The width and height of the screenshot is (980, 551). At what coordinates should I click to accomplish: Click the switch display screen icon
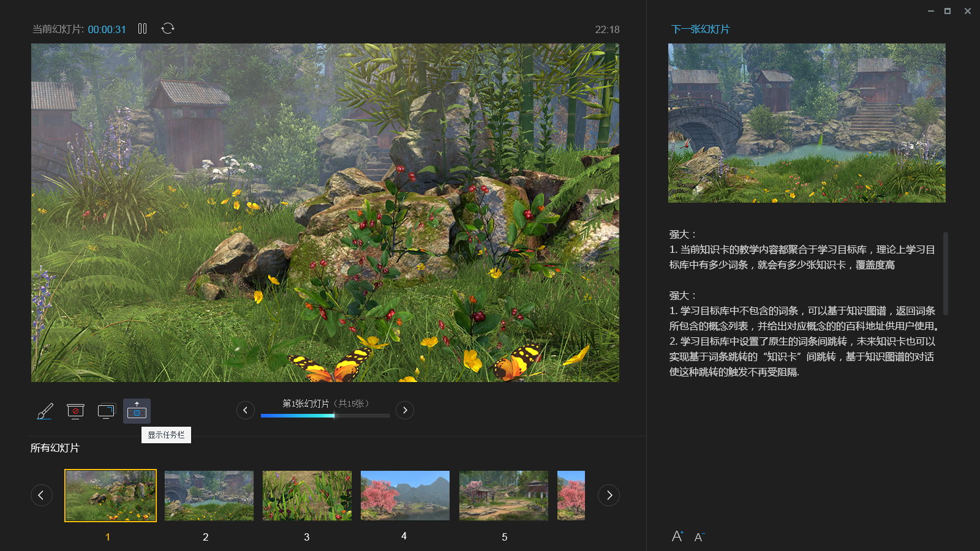[106, 411]
